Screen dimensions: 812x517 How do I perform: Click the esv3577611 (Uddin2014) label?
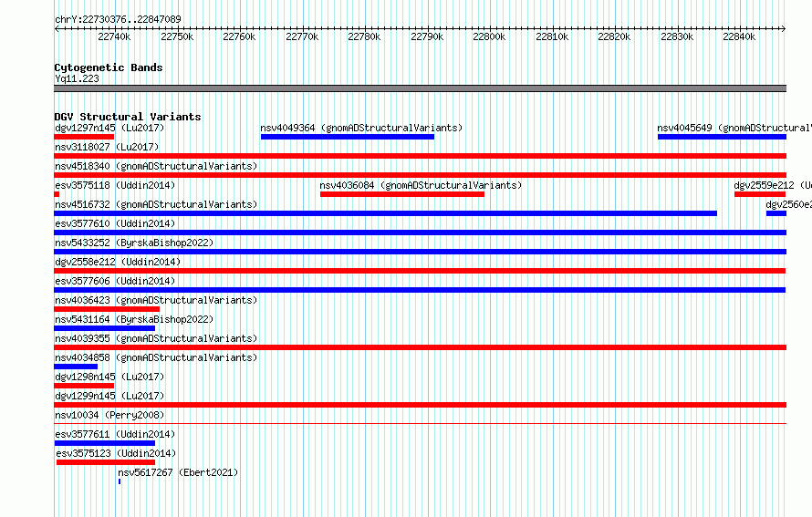(x=115, y=434)
